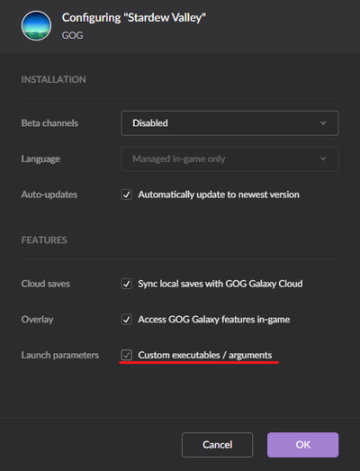Enable Custom executables / arguments checkbox
The image size is (360, 471).
(126, 355)
